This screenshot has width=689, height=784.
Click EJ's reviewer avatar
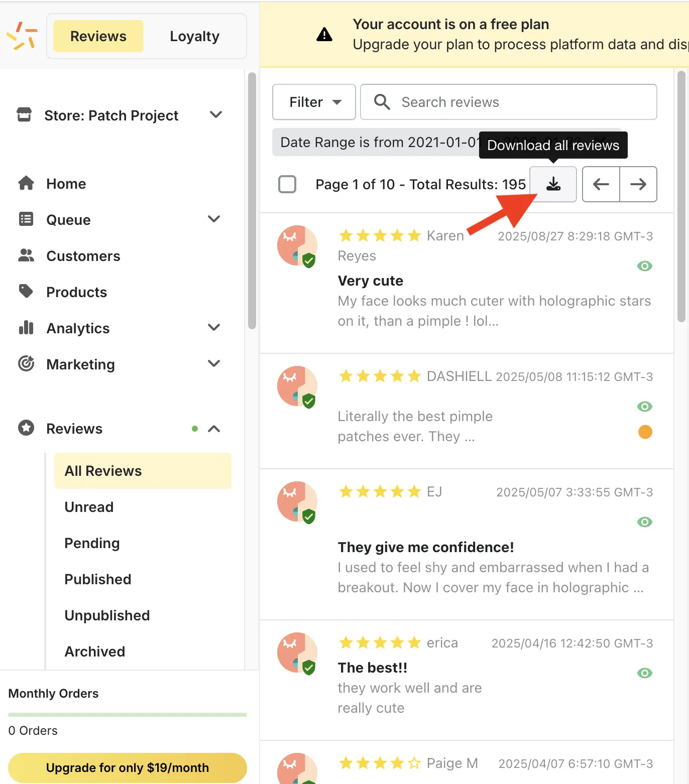pyautogui.click(x=297, y=502)
